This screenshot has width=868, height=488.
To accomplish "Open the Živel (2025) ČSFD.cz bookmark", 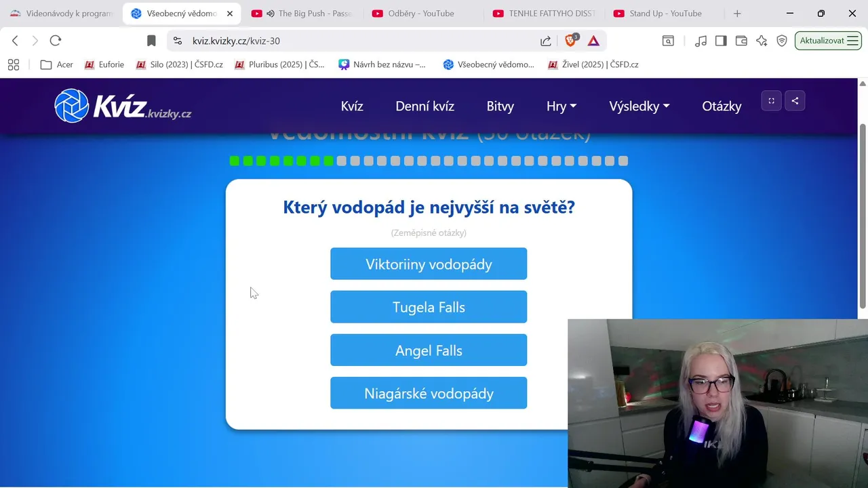I will click(593, 64).
